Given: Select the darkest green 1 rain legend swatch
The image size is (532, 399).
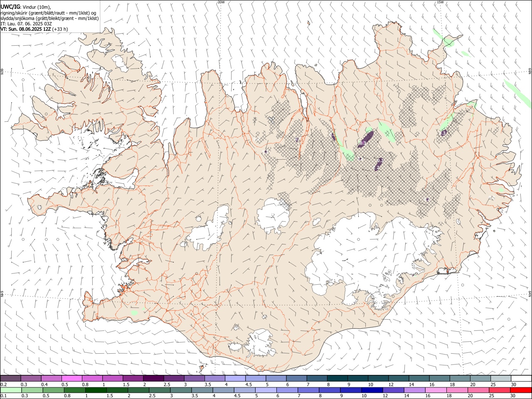Looking at the screenshot, I should (96, 390).
